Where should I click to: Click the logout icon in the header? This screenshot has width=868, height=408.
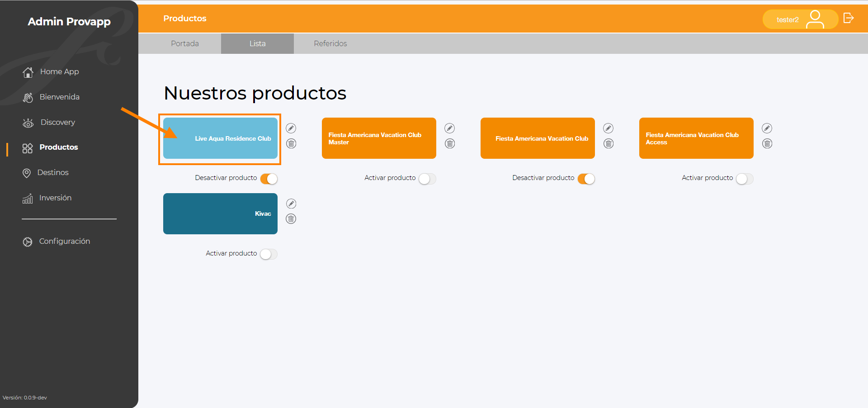(849, 18)
